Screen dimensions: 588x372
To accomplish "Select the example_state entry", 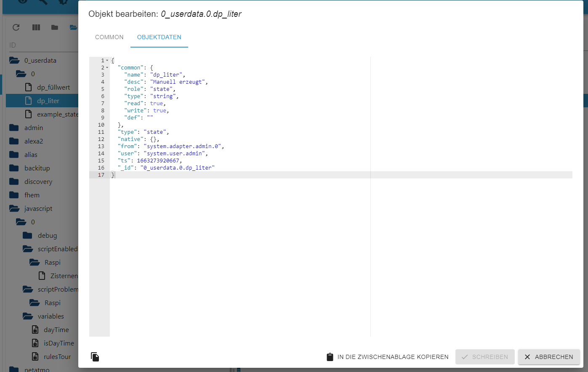I will click(57, 114).
